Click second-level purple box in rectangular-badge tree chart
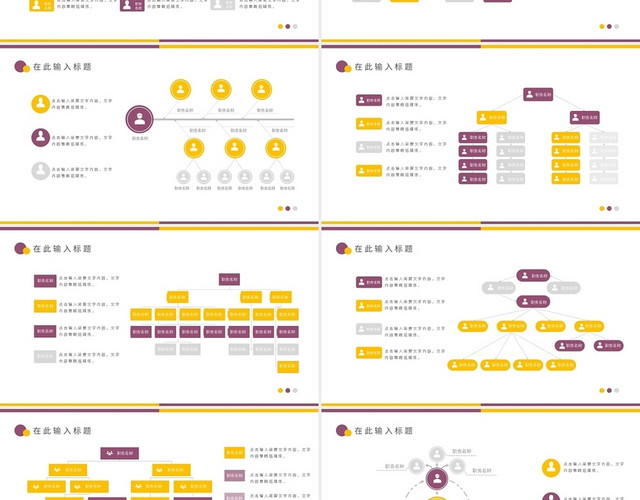Viewport: 640px width, 500px height. pos(584,118)
